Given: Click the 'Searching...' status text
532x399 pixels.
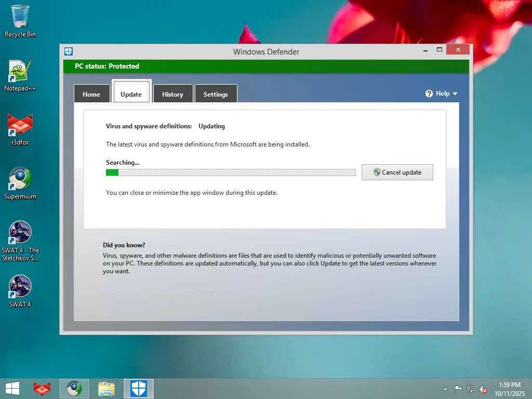Looking at the screenshot, I should (x=123, y=163).
